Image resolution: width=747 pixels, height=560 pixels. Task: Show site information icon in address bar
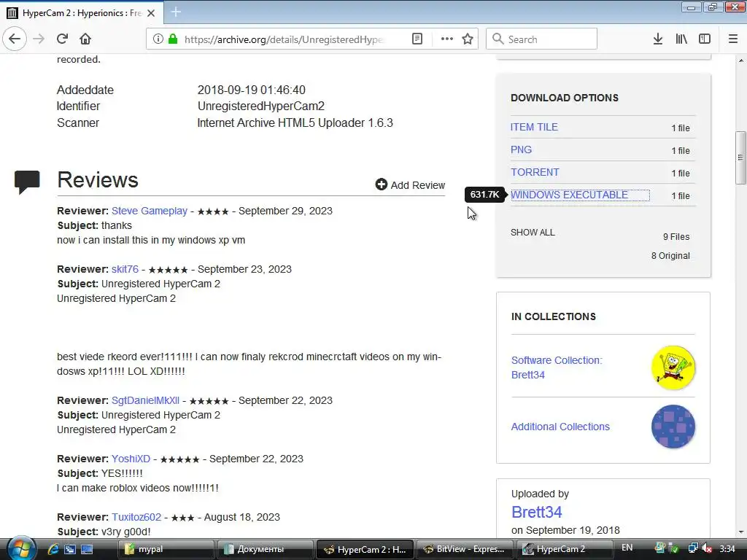tap(158, 39)
